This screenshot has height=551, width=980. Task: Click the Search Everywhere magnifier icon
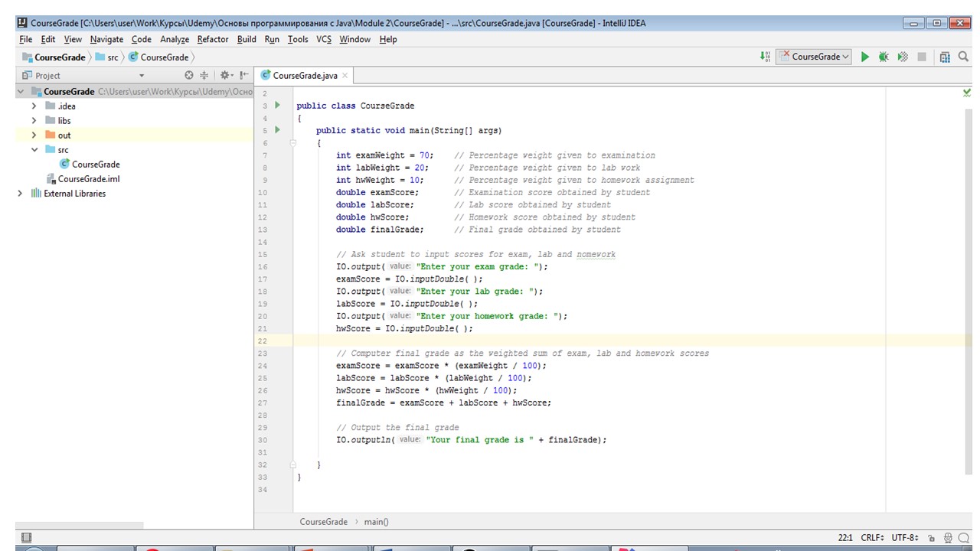tap(964, 57)
